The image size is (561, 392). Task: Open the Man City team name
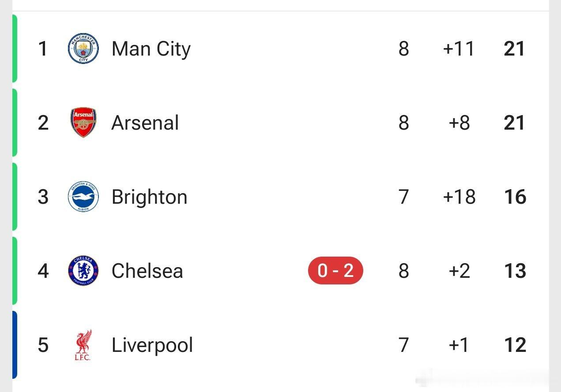tap(151, 49)
